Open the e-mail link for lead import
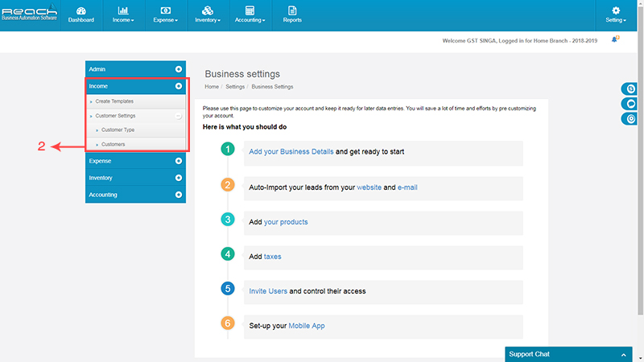Viewport: 644px width, 362px height. point(407,187)
